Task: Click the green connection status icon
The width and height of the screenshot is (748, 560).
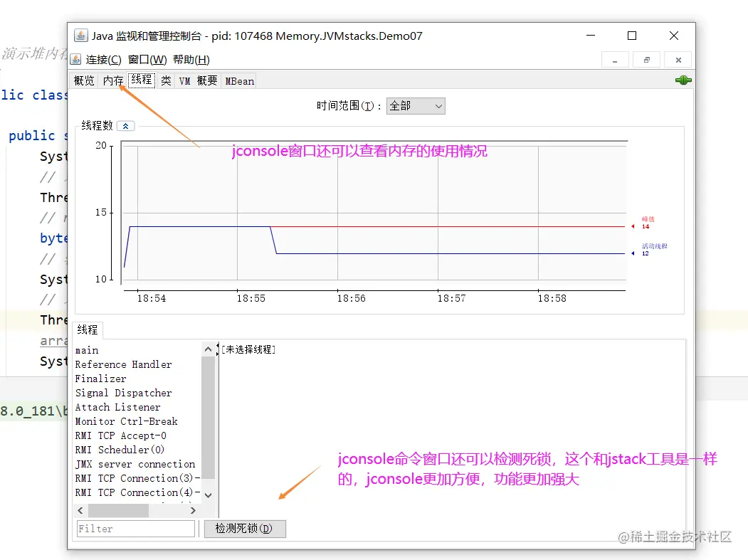Action: [683, 80]
